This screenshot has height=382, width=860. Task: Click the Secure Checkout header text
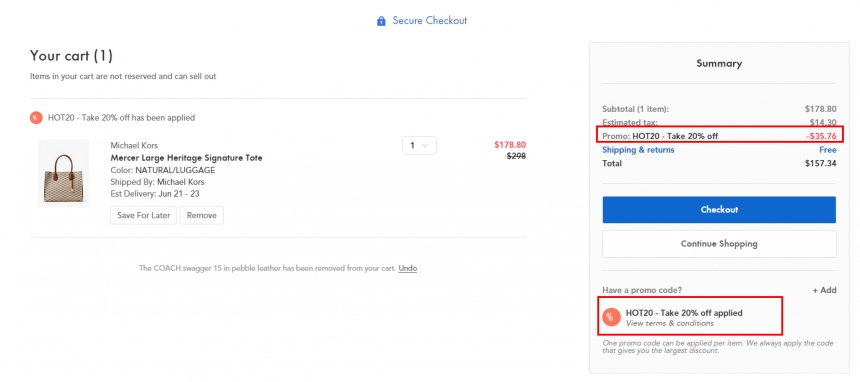(429, 21)
